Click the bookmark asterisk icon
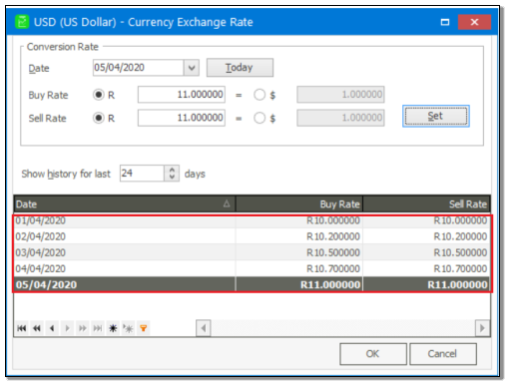Image resolution: width=513 pixels, height=389 pixels. (x=113, y=328)
